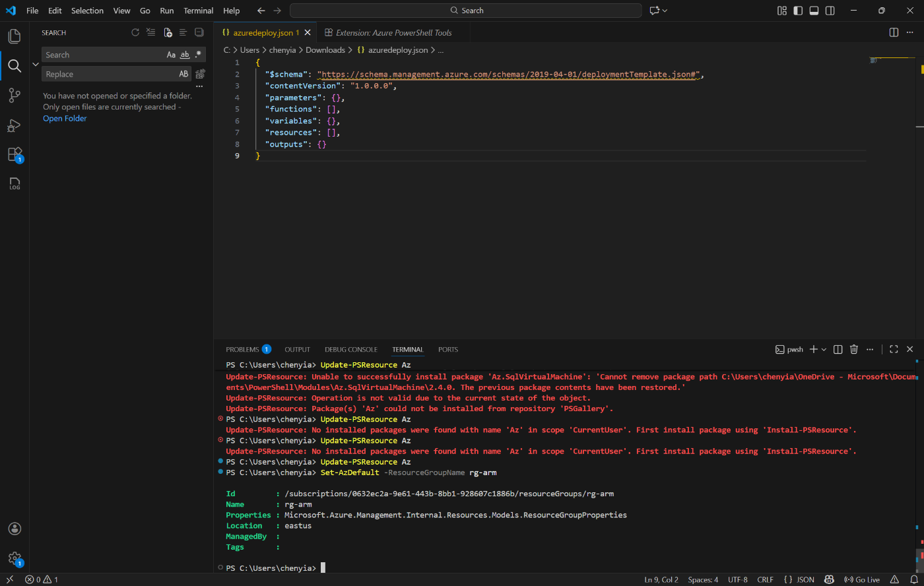Click the Azure activity bar icon labeled LOG

point(14,184)
